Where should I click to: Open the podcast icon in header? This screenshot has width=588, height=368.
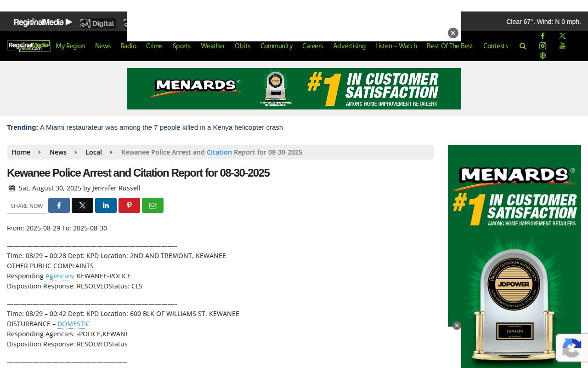click(543, 56)
